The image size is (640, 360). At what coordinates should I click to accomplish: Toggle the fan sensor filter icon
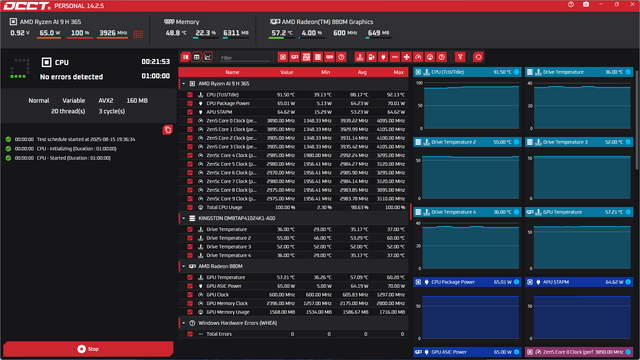pos(407,57)
